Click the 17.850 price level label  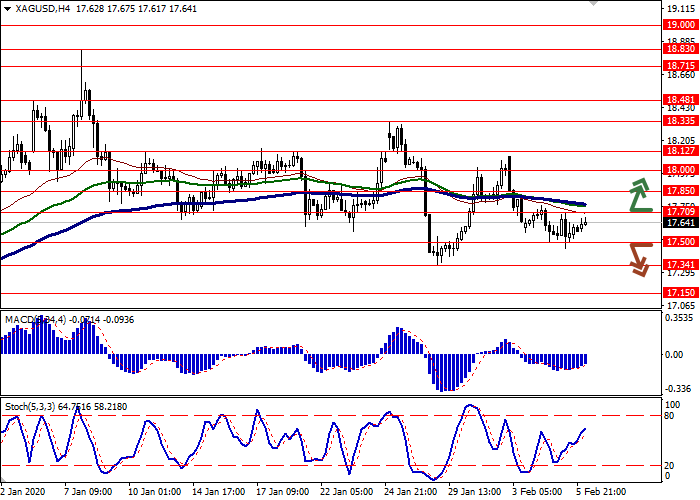click(x=680, y=190)
